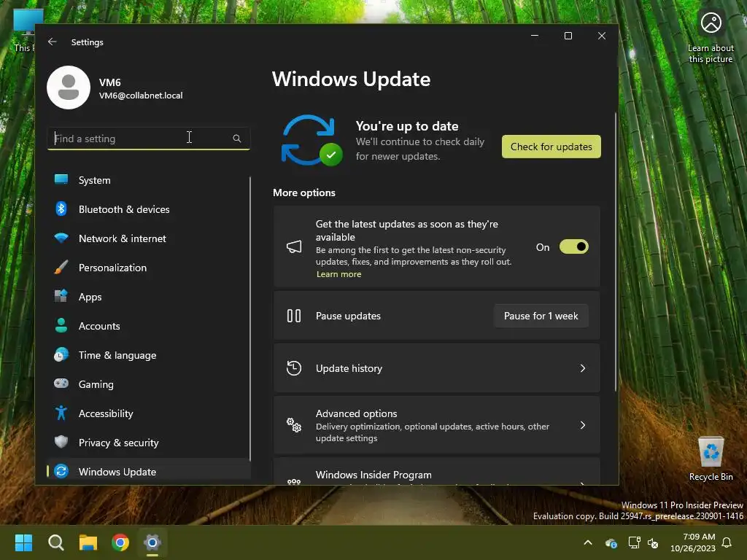Click the Advanced options gears icon

point(294,425)
